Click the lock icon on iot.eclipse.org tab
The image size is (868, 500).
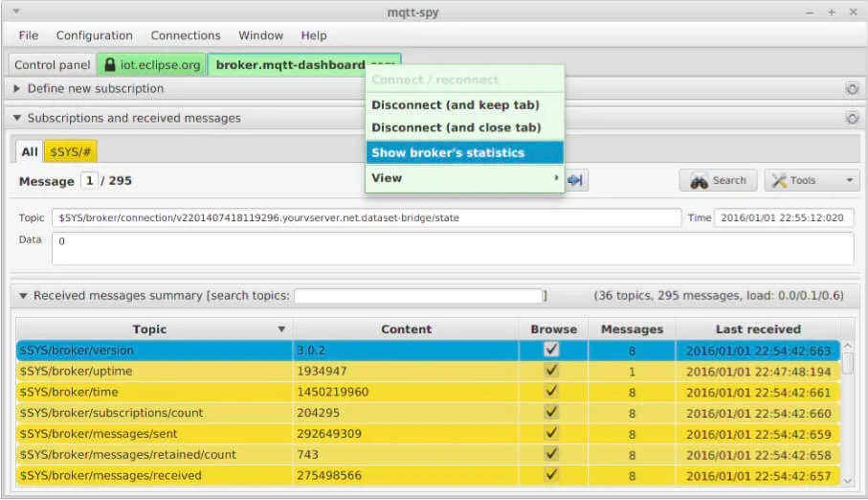click(110, 64)
